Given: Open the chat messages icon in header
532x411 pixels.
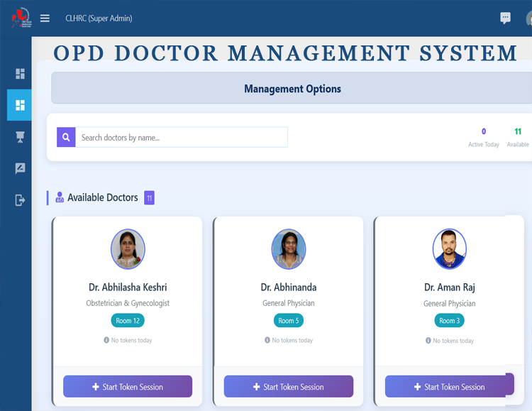Looking at the screenshot, I should pos(505,18).
